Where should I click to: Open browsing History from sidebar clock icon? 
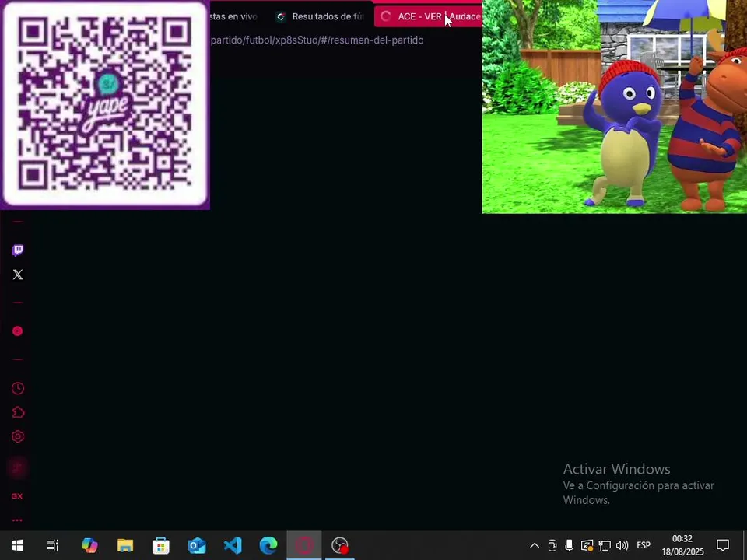pyautogui.click(x=18, y=389)
